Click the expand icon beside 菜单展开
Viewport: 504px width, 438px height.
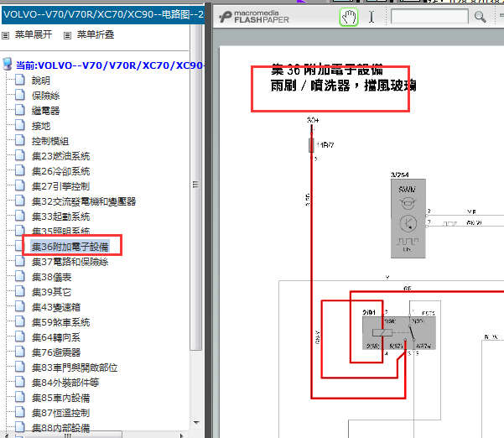click(6, 35)
